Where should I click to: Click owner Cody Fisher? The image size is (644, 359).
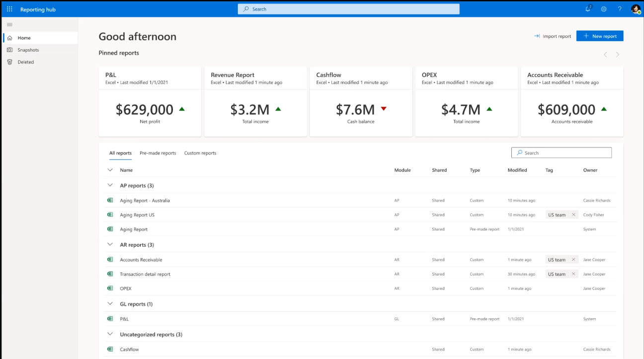point(594,215)
